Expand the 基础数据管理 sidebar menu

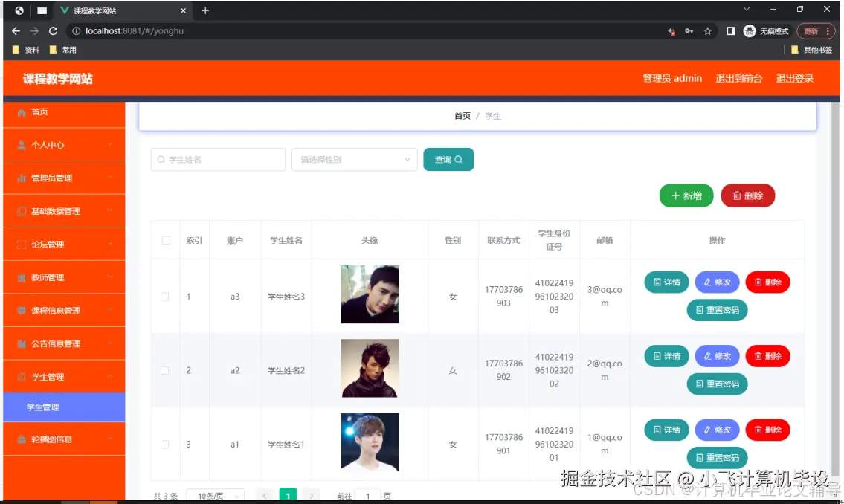point(110,211)
